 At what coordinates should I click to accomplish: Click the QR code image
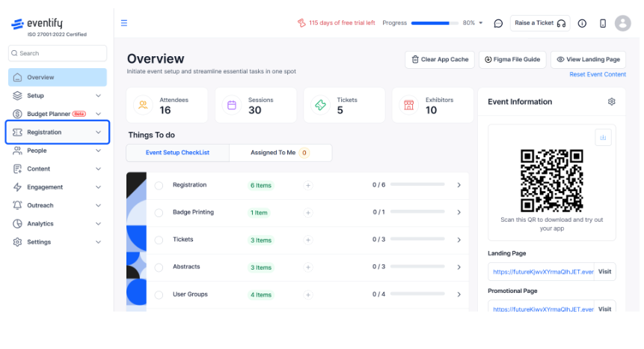click(x=551, y=180)
